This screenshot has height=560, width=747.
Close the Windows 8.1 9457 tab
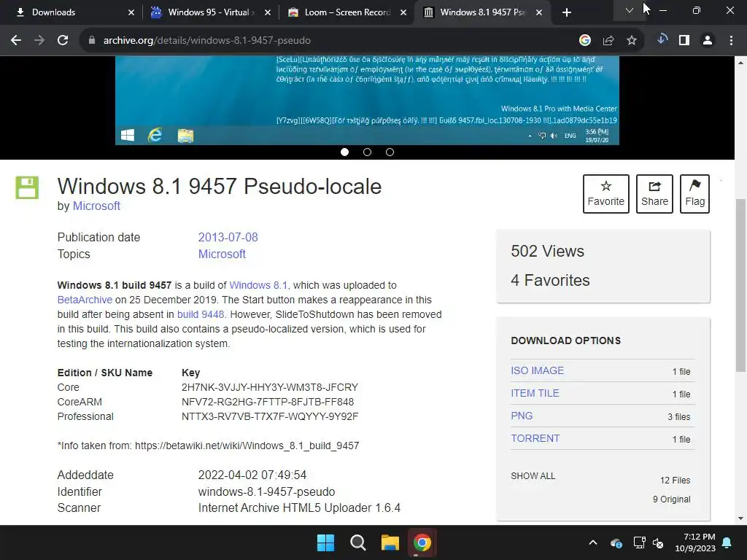[x=539, y=12]
